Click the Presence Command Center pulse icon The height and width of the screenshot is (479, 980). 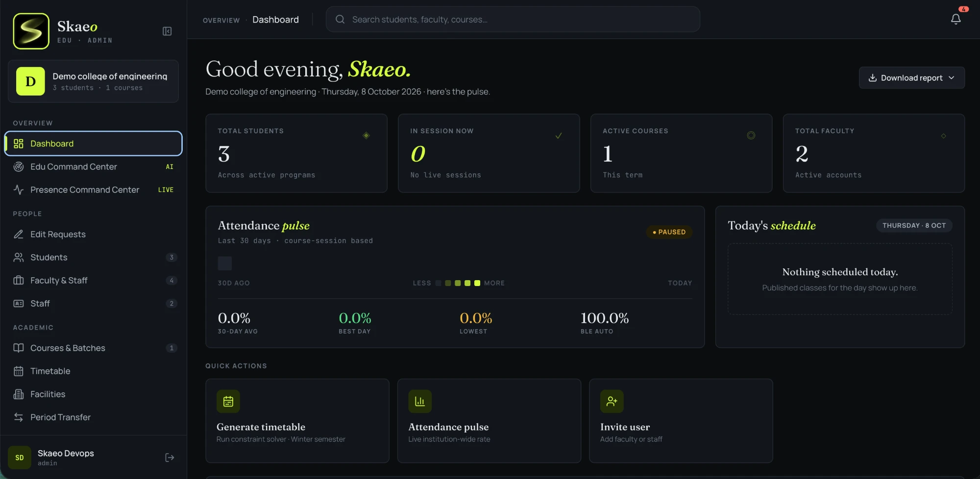tap(19, 190)
